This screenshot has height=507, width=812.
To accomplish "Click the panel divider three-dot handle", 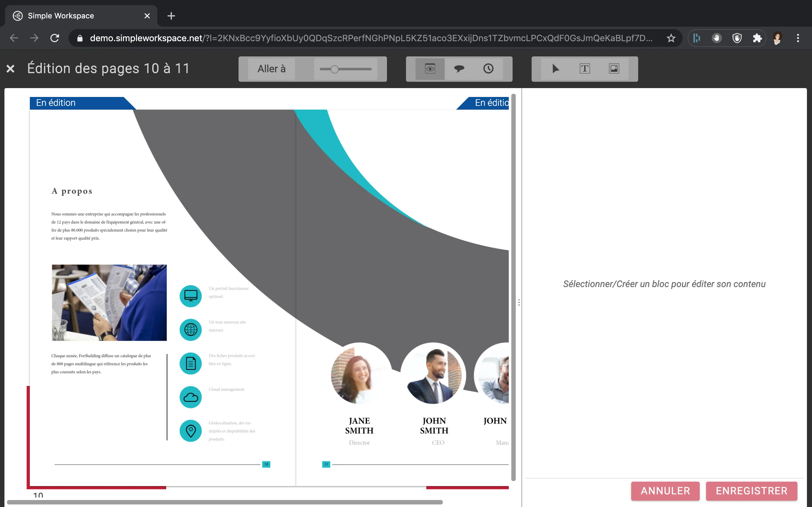I will click(519, 302).
